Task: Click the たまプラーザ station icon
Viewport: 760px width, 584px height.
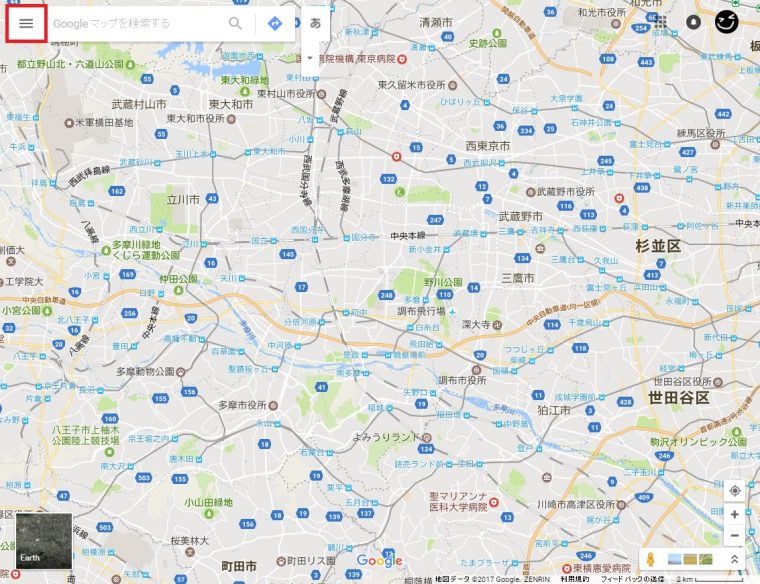Action: pyautogui.click(x=515, y=563)
